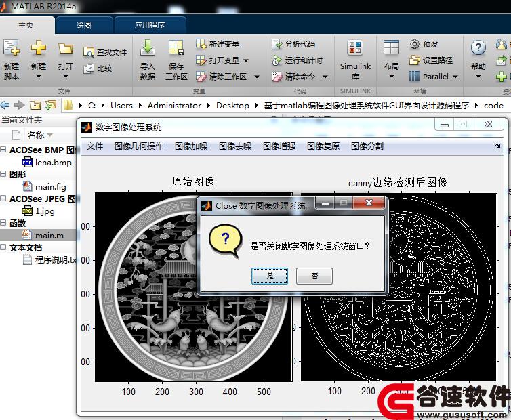Collapse the ACDSee BMP group

(3, 150)
